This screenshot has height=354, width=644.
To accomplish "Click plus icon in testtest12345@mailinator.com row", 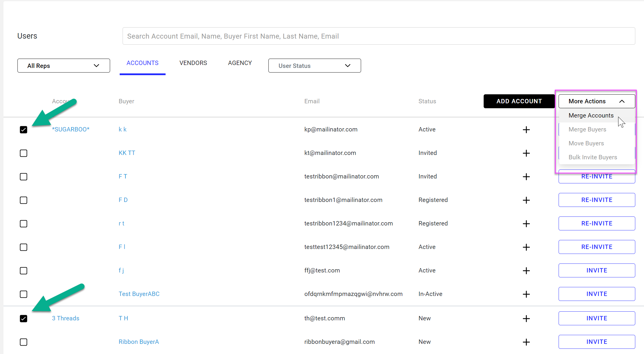I will pos(526,247).
